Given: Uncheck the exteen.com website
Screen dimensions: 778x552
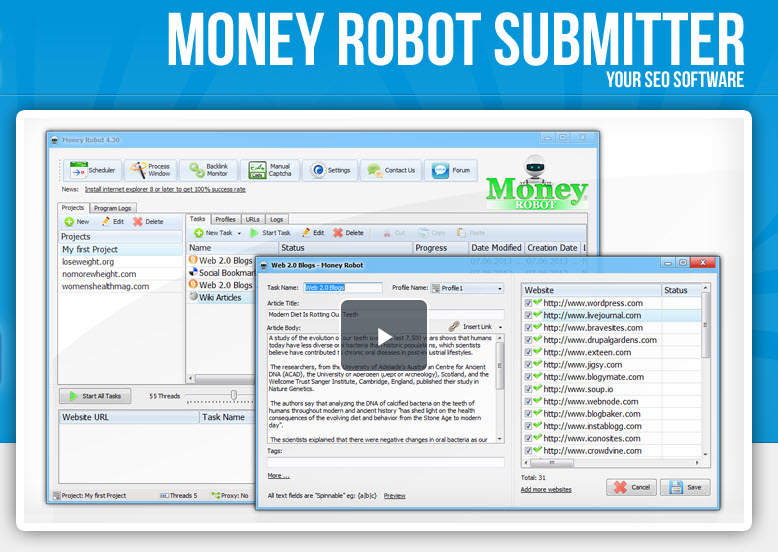Looking at the screenshot, I should 528,353.
